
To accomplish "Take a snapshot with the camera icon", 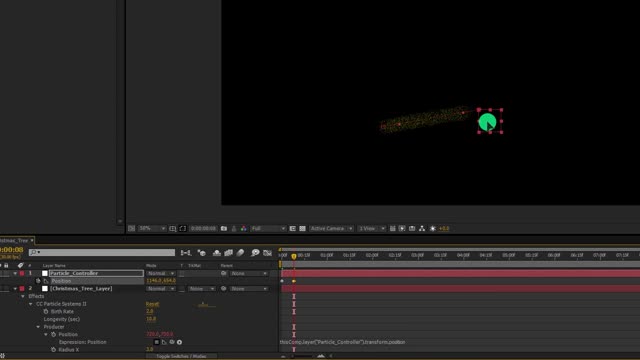I will (224, 229).
